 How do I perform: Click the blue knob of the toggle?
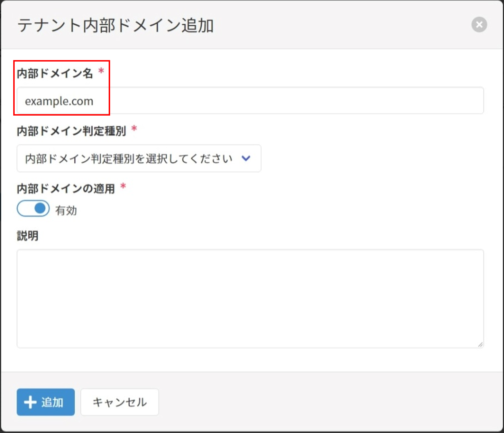pyautogui.click(x=40, y=208)
